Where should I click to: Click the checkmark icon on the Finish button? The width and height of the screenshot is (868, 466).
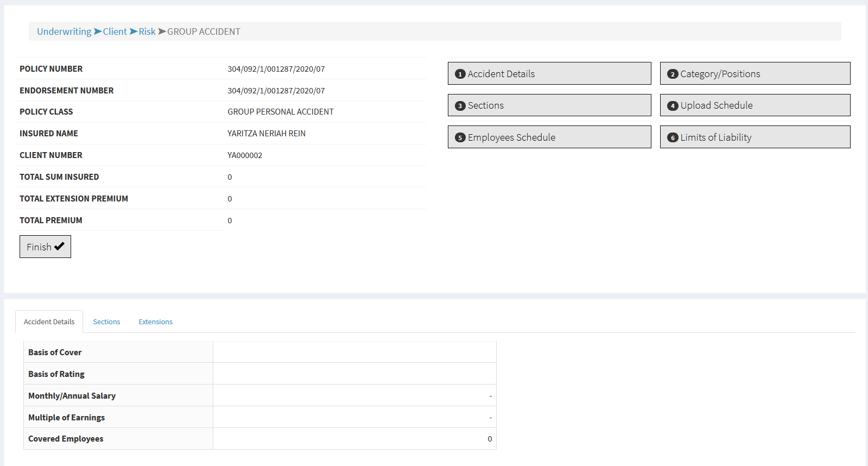[x=59, y=247]
